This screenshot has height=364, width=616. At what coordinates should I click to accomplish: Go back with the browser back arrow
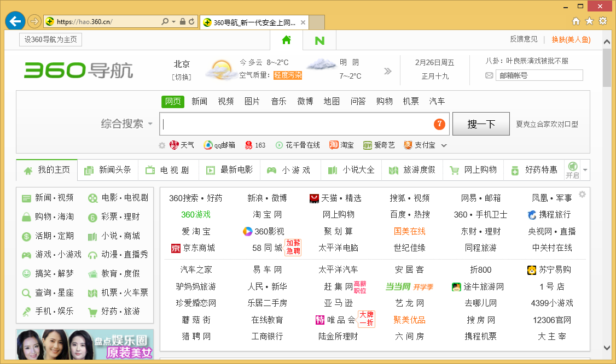[x=15, y=21]
